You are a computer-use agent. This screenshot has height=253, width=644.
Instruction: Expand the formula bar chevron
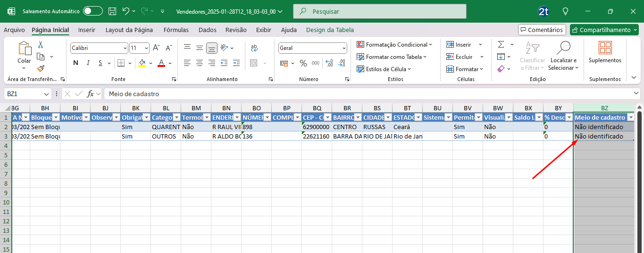pyautogui.click(x=636, y=94)
